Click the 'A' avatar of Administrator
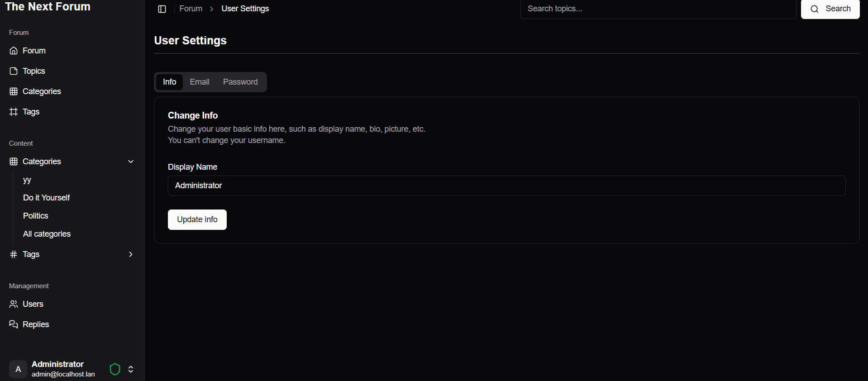This screenshot has width=868, height=381. (18, 369)
